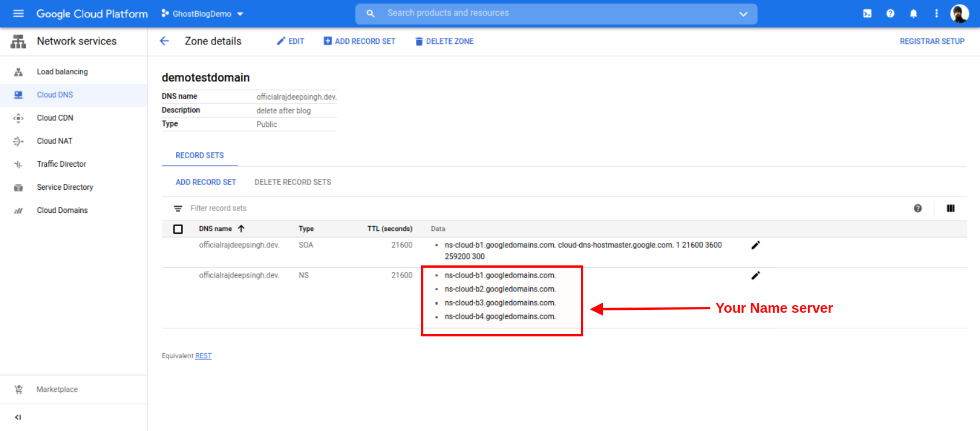
Task: Click the SOA type cell
Action: [306, 245]
